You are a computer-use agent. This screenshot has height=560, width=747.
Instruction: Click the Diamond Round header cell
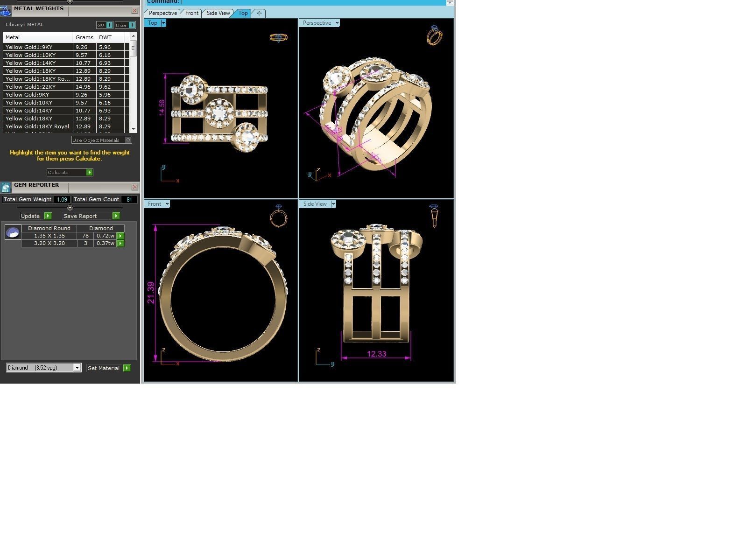pos(49,228)
